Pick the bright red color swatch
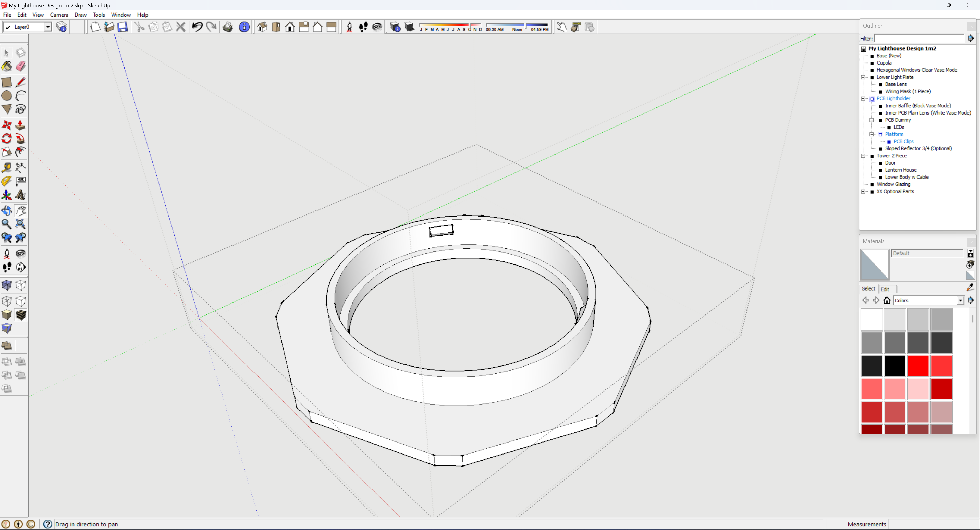Viewport: 980px width, 530px height. [918, 366]
